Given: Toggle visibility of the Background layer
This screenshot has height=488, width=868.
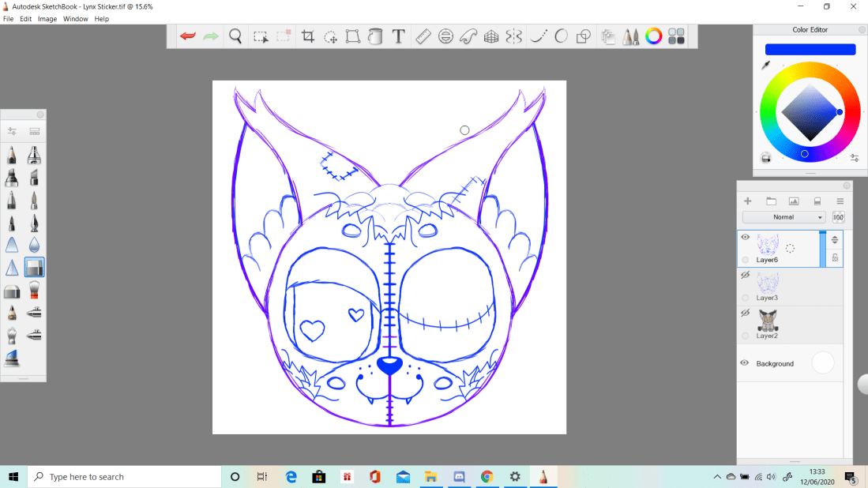Looking at the screenshot, I should click(745, 363).
